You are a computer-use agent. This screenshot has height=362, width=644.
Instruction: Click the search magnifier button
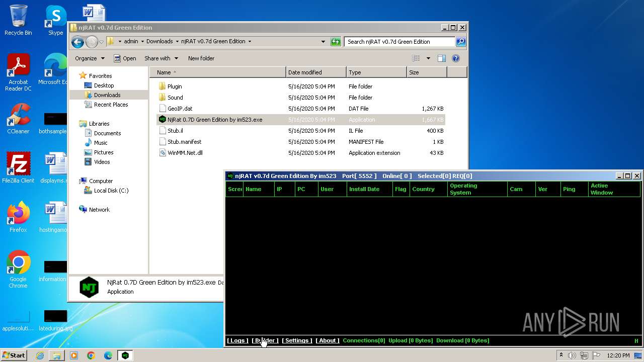coord(461,42)
